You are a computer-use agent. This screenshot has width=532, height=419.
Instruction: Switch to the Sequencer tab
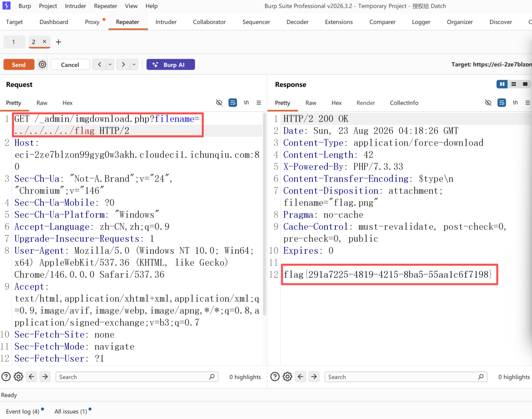(256, 22)
